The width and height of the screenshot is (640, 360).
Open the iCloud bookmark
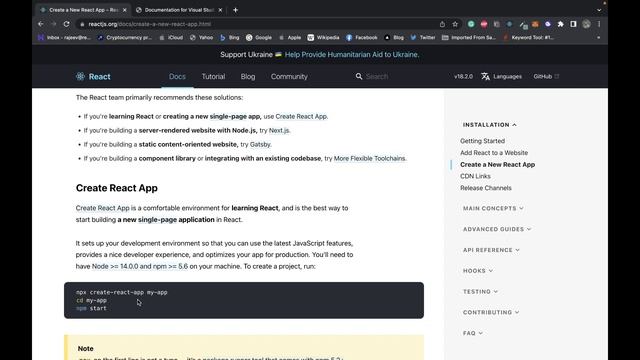(171, 38)
